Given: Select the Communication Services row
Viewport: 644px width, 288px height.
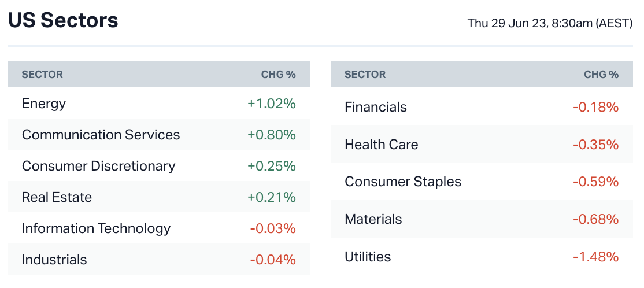Looking at the screenshot, I should tap(101, 135).
